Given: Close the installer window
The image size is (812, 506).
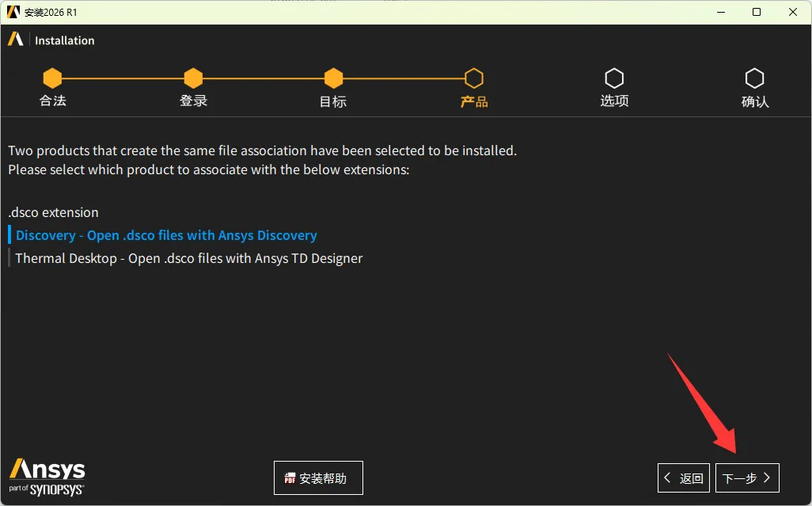Looking at the screenshot, I should coord(793,12).
